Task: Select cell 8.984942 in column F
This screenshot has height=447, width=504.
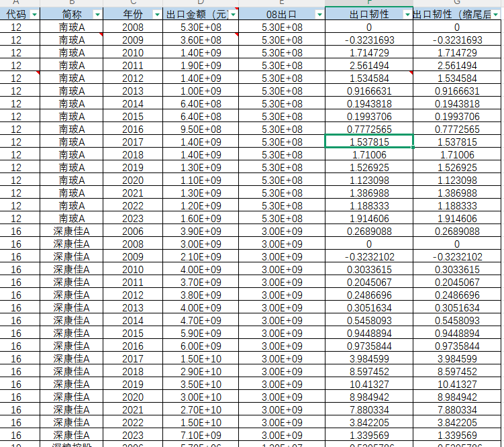Action: (369, 397)
